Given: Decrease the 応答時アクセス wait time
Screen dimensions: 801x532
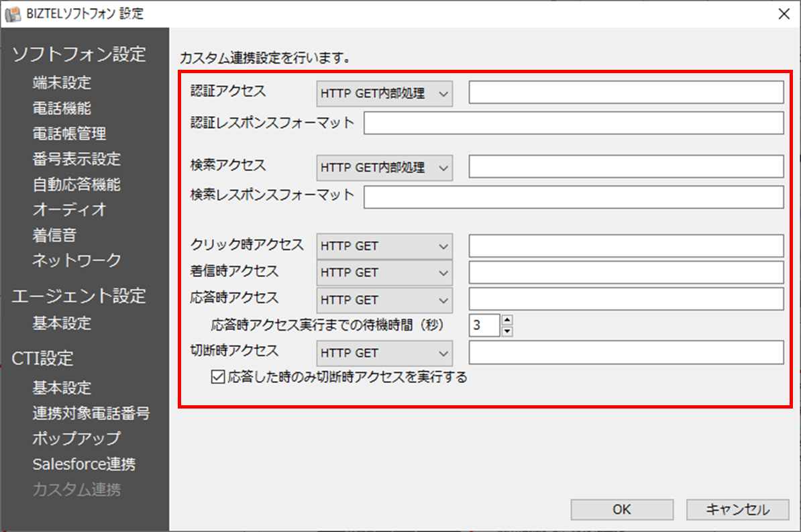Looking at the screenshot, I should [x=507, y=329].
